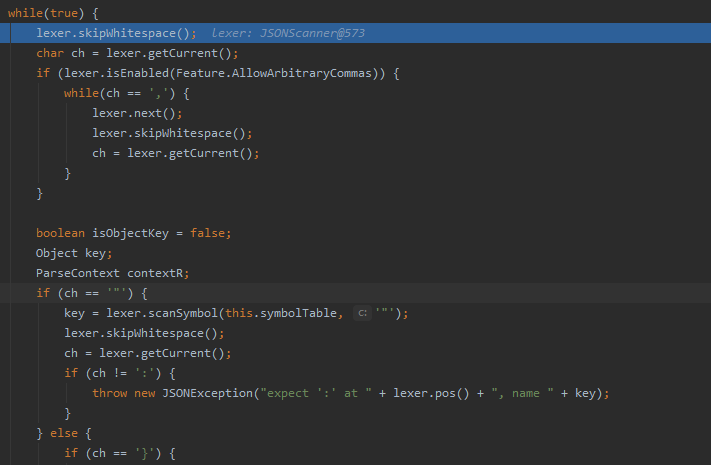Click the string "expect ':' at "
This screenshot has width=711, height=465.
coord(316,393)
